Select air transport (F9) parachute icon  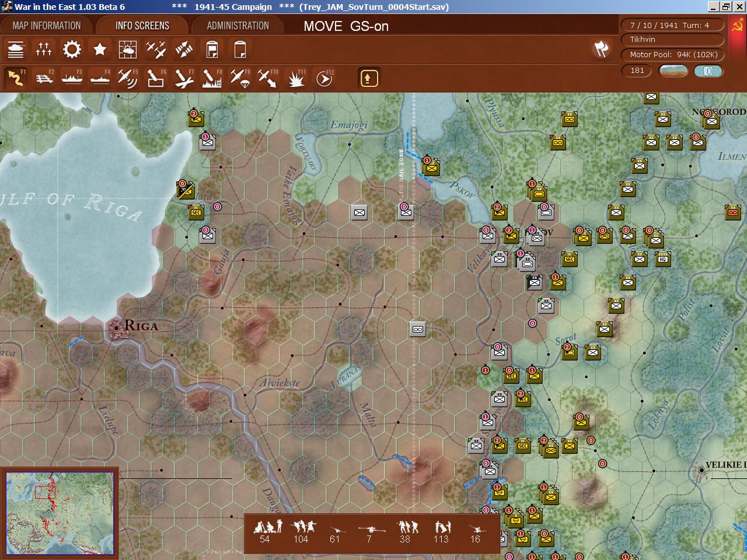click(240, 78)
